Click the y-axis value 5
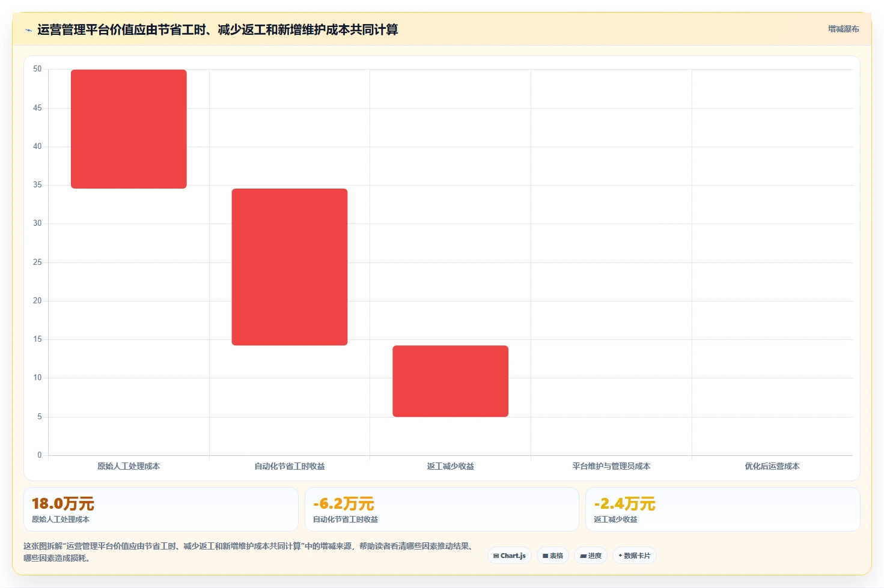This screenshot has width=884, height=588. 40,417
